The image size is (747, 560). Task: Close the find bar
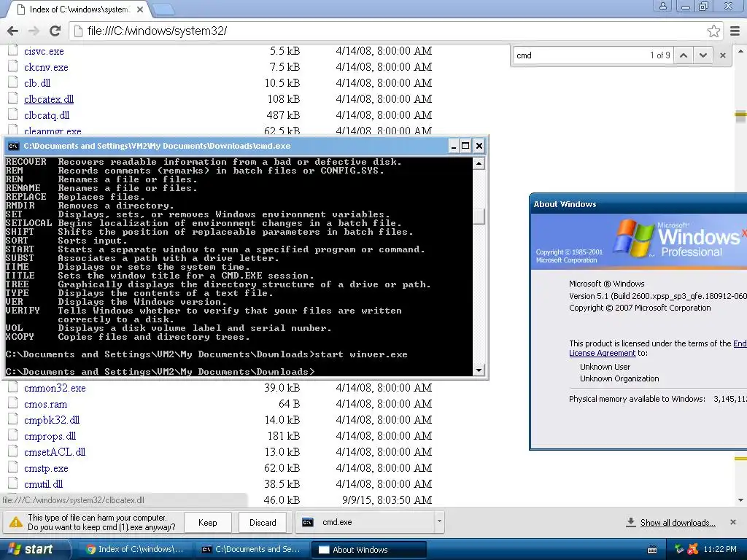point(723,55)
